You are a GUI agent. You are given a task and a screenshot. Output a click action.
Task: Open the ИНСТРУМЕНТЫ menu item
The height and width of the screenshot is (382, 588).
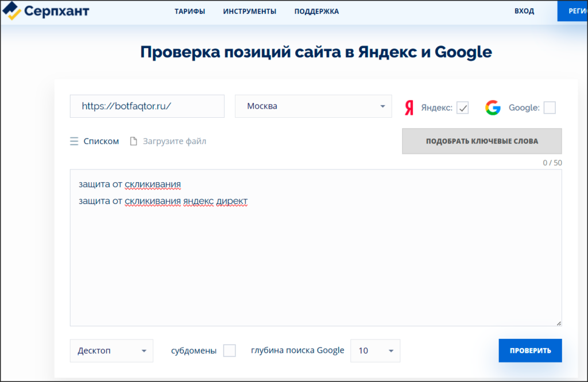point(249,11)
